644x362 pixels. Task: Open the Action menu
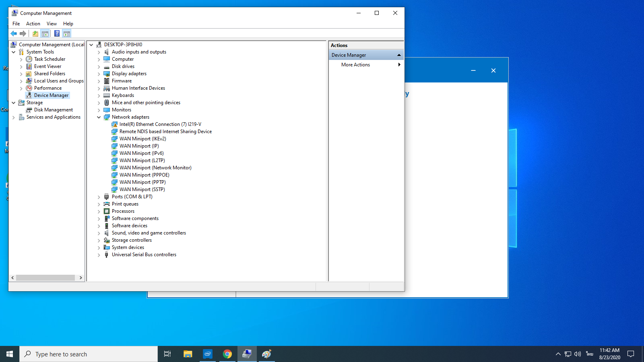33,24
